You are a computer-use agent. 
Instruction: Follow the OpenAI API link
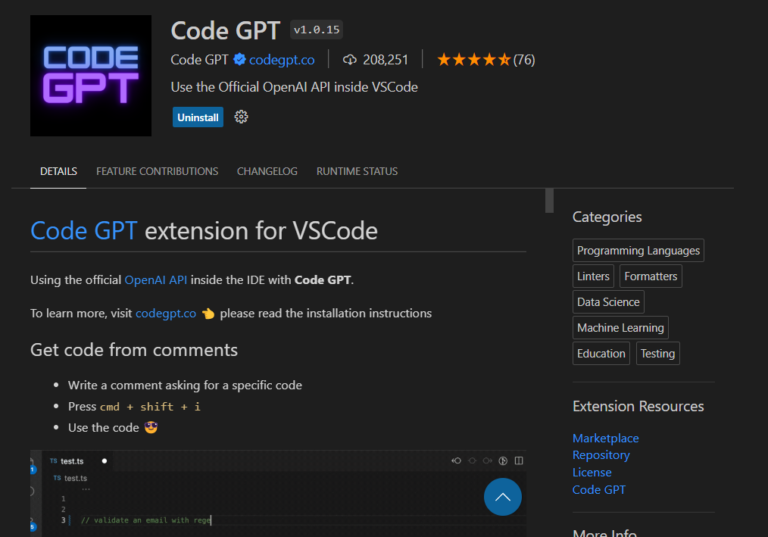156,280
